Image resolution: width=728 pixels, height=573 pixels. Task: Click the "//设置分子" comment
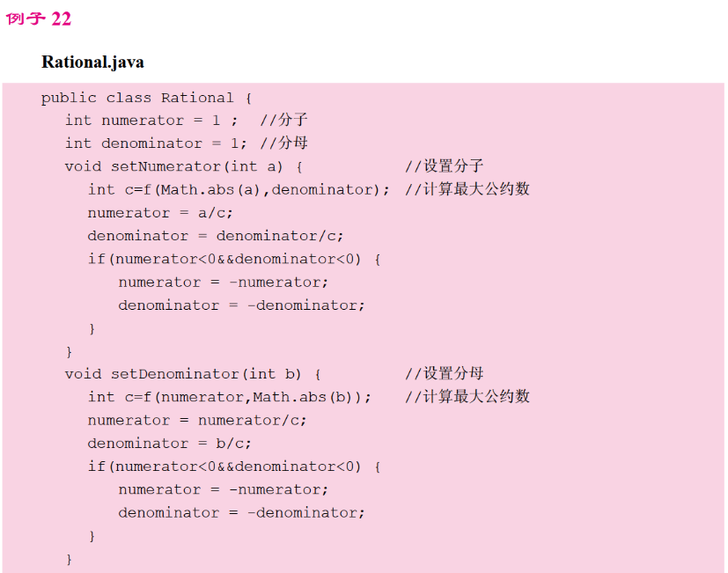click(x=444, y=166)
